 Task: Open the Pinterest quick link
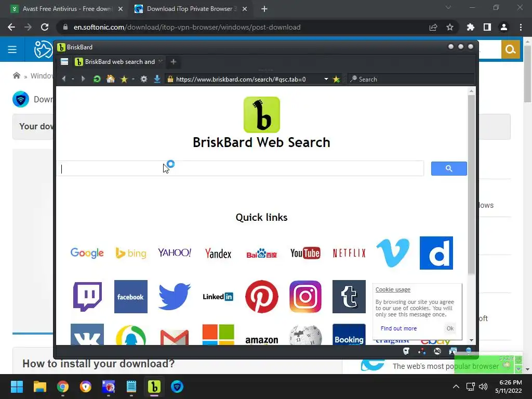click(x=262, y=297)
